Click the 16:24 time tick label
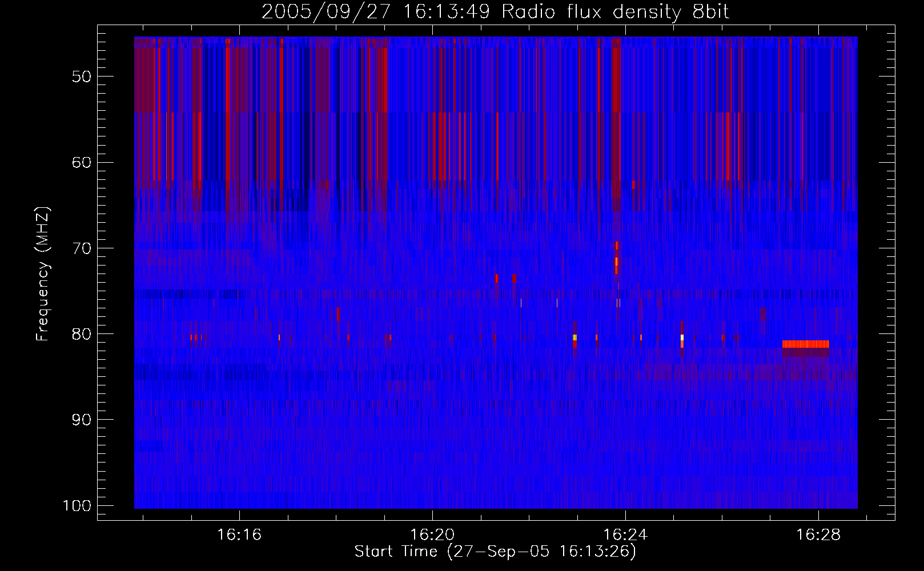This screenshot has height=571, width=924. click(x=625, y=535)
